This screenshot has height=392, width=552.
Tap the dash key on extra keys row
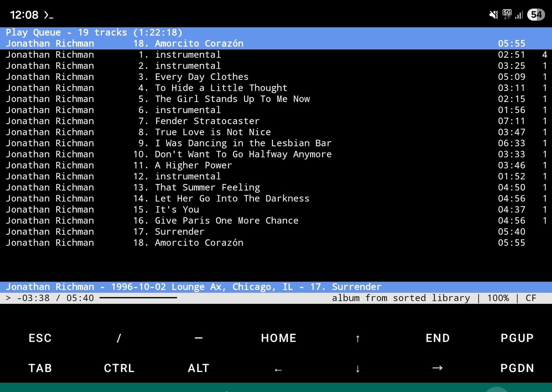[199, 338]
